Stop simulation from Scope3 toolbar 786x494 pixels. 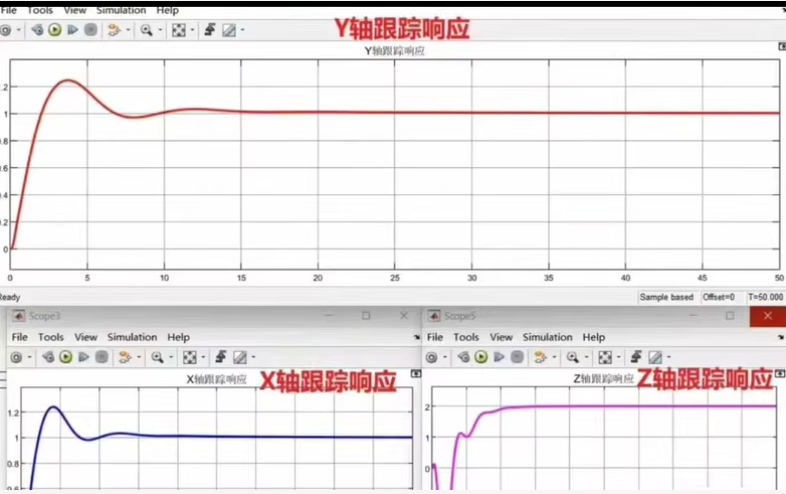[102, 357]
